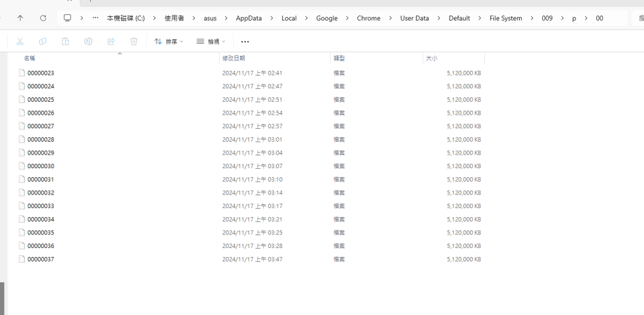Click the Delete trash can icon
Screen dimensions: 644x315
point(134,41)
